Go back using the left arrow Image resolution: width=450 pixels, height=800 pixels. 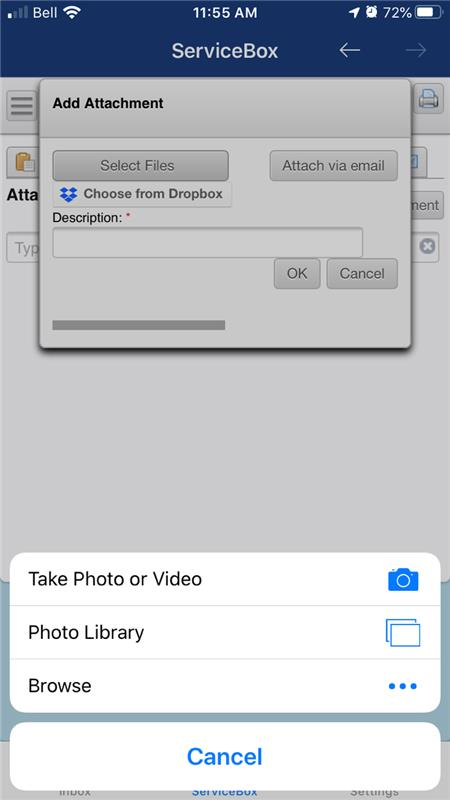click(350, 50)
